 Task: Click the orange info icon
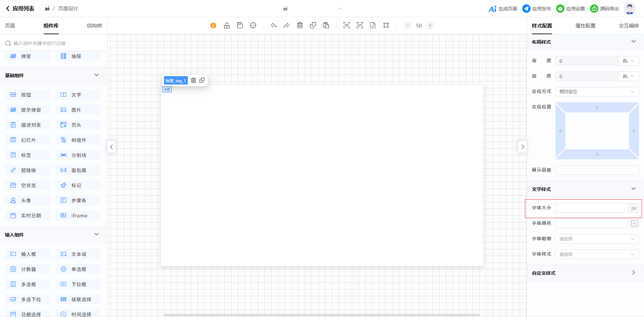[213, 25]
